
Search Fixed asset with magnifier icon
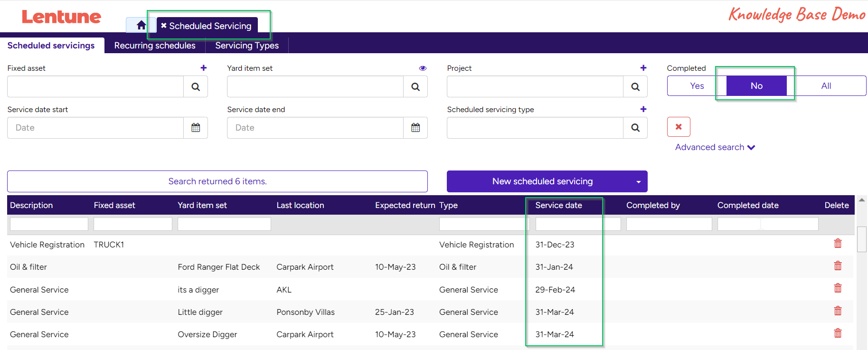point(196,86)
